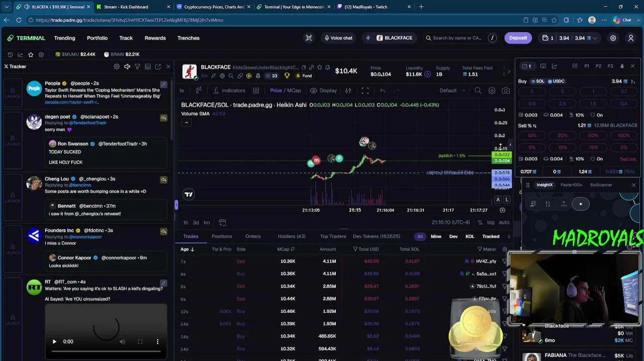The image size is (644, 361).
Task: Click the wallet tracker icon in the top bar
Action: [309, 38]
